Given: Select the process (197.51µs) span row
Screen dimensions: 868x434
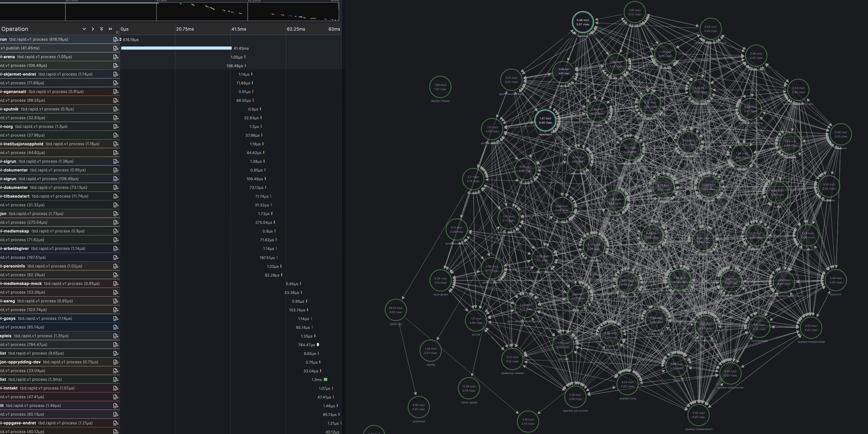Looking at the screenshot, I should 60,257.
